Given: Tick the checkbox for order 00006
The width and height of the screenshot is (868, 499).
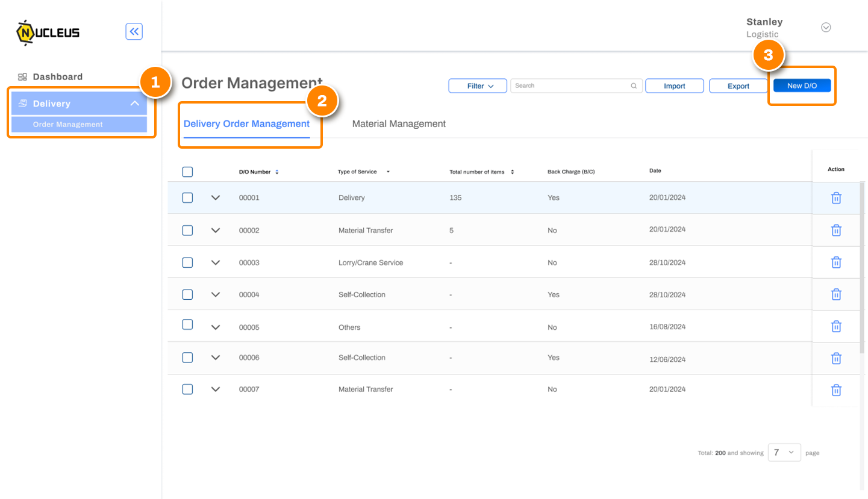Looking at the screenshot, I should click(x=187, y=358).
